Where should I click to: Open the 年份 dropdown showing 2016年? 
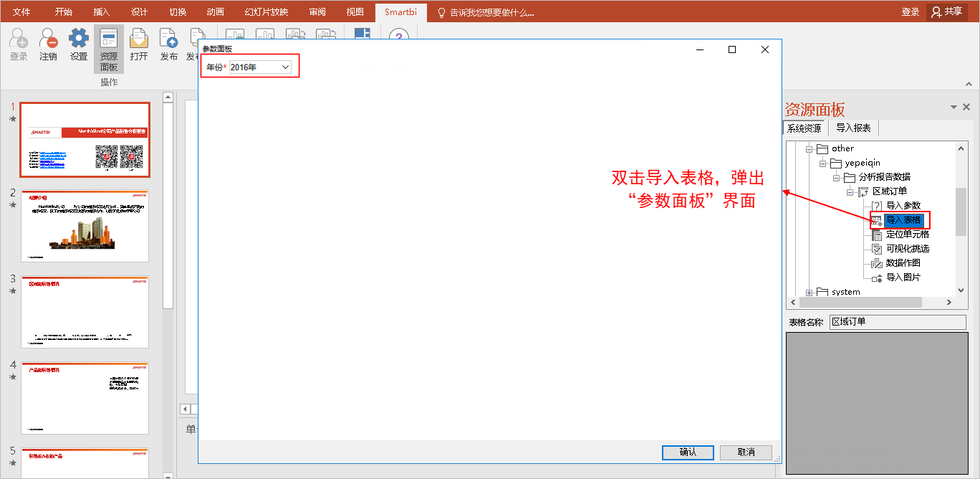[x=260, y=67]
